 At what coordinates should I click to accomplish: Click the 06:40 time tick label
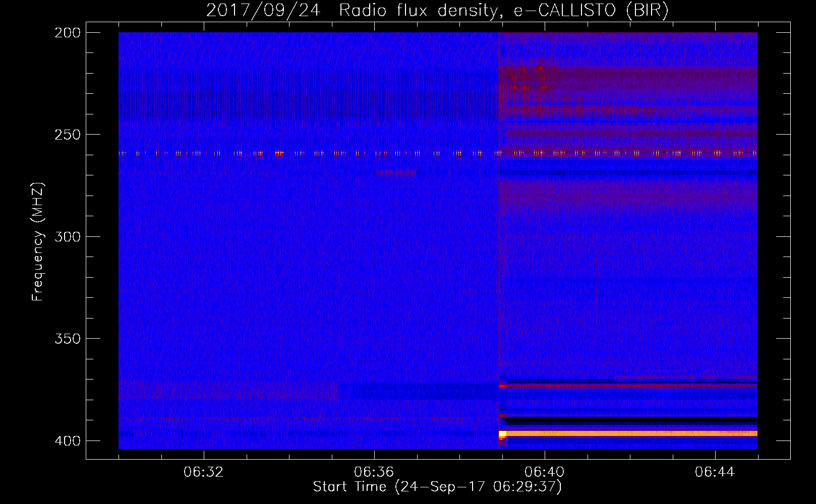(x=545, y=472)
